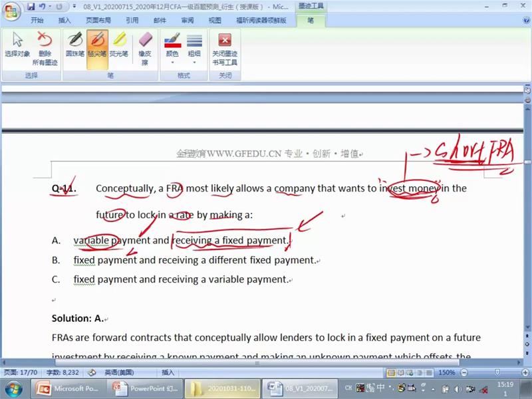
Task: Switch to Draft view
Action: [x=429, y=373]
